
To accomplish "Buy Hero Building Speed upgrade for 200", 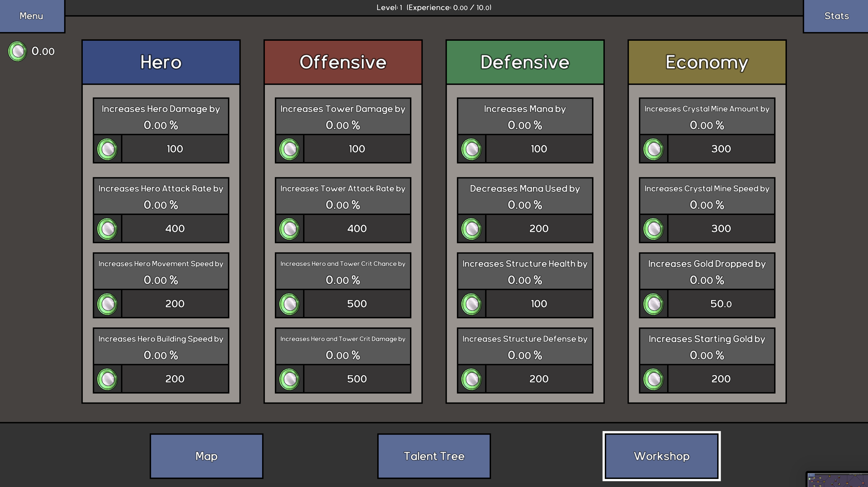I will (x=175, y=379).
